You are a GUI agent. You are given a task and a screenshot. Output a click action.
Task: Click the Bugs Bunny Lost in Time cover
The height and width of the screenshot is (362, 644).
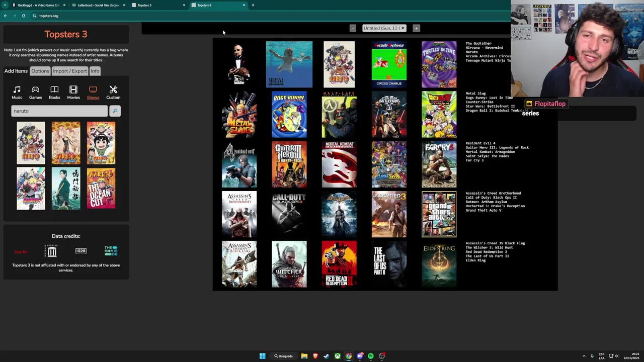coord(289,114)
